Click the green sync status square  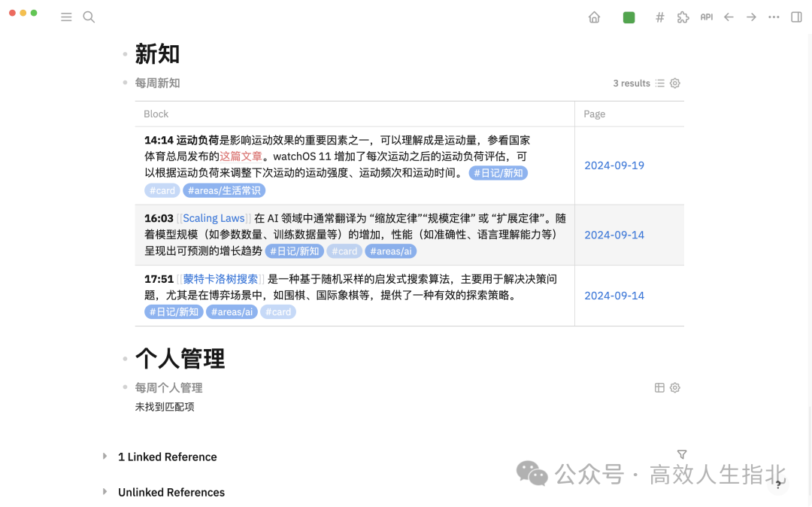[629, 17]
